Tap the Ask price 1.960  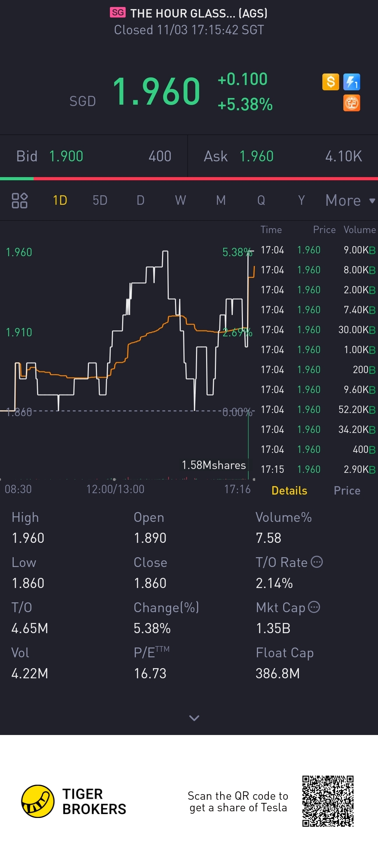point(256,156)
